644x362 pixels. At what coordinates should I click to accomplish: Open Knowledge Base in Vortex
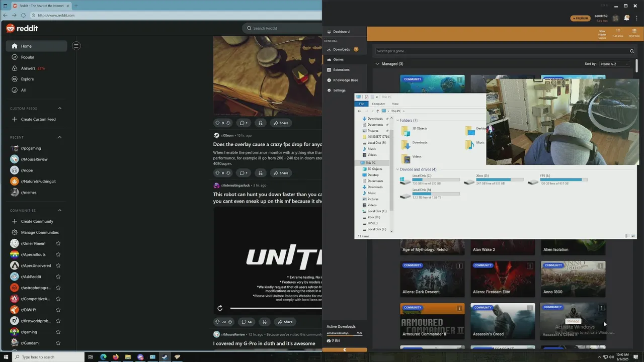344,80
